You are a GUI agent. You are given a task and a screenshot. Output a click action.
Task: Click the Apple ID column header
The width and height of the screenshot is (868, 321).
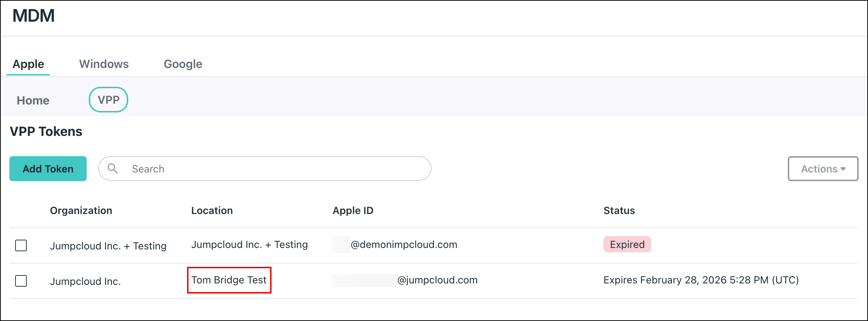pos(353,210)
